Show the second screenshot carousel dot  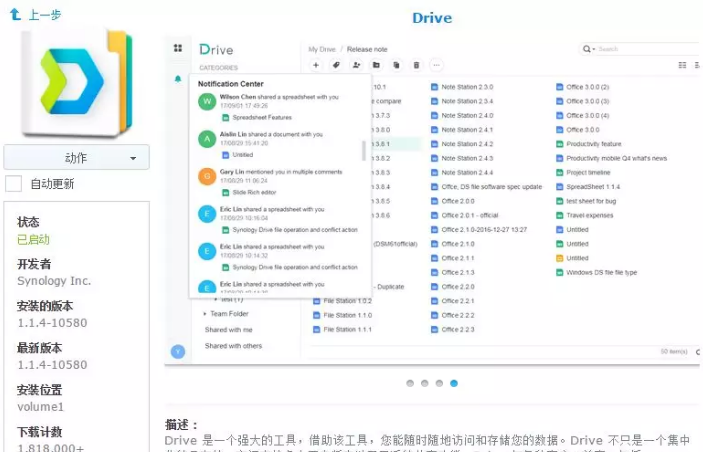425,383
